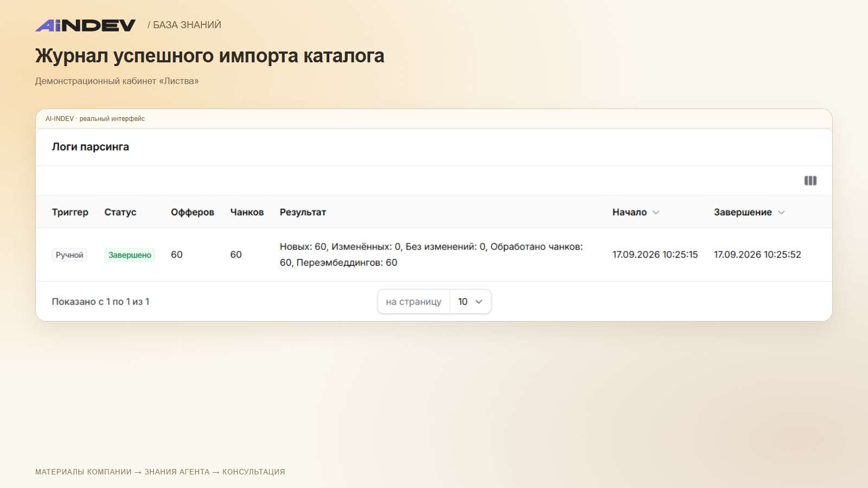
Task: Open the column visibility toggle icon
Action: (810, 181)
